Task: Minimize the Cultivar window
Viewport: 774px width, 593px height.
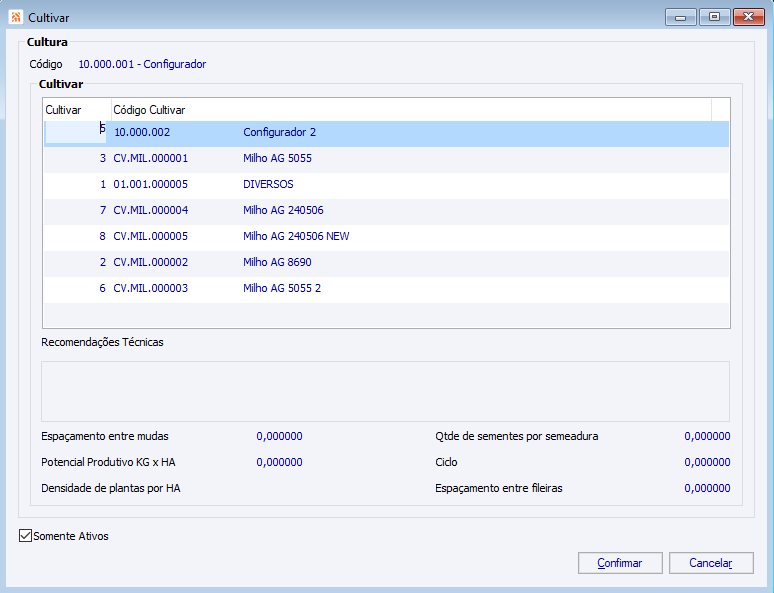Action: [x=680, y=17]
